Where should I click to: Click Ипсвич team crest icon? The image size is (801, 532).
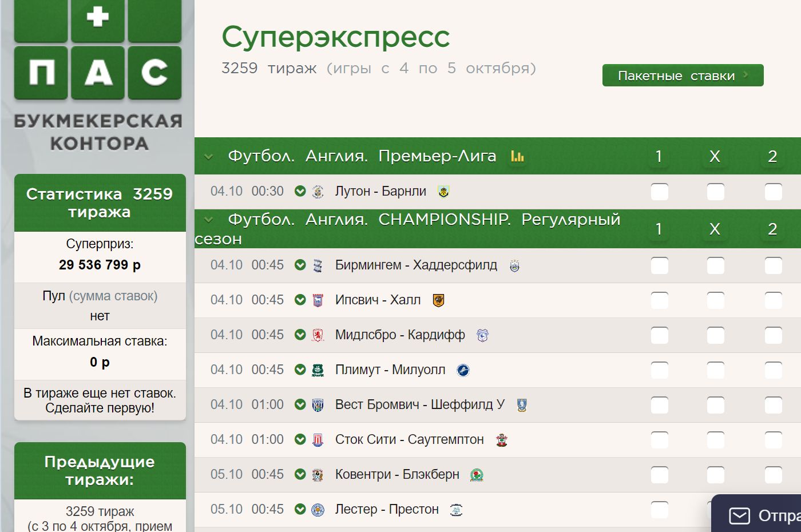(x=318, y=300)
